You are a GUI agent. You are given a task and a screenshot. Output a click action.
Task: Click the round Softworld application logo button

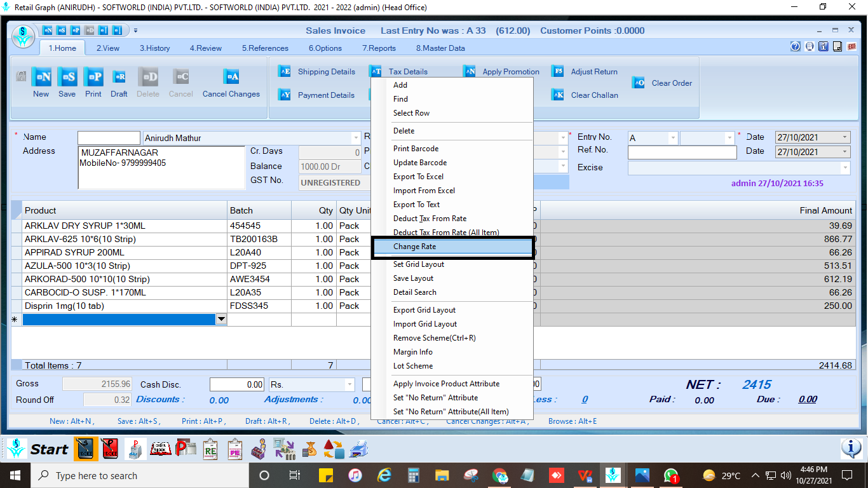24,36
